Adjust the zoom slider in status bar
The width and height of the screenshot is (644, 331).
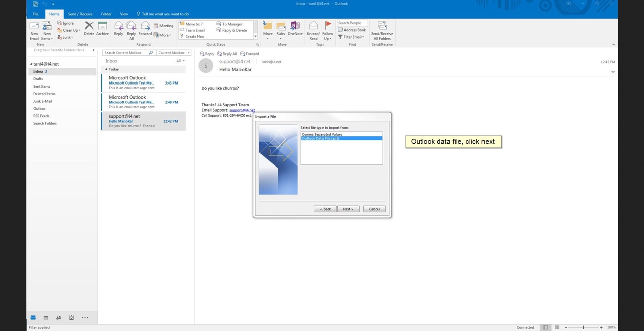pos(584,327)
